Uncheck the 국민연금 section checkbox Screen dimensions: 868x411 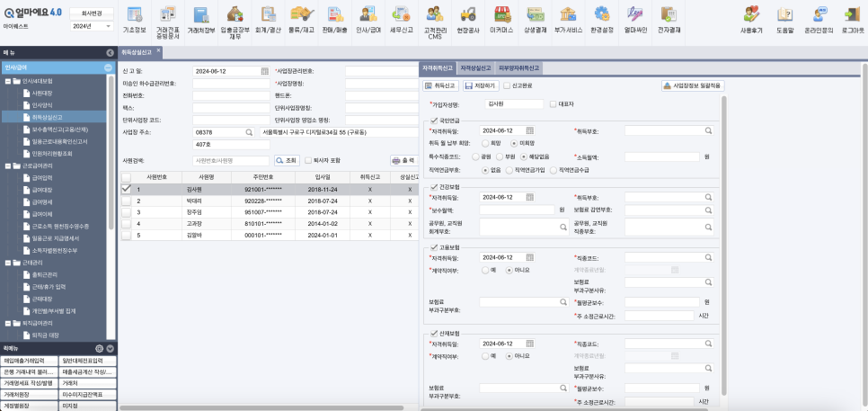point(434,121)
